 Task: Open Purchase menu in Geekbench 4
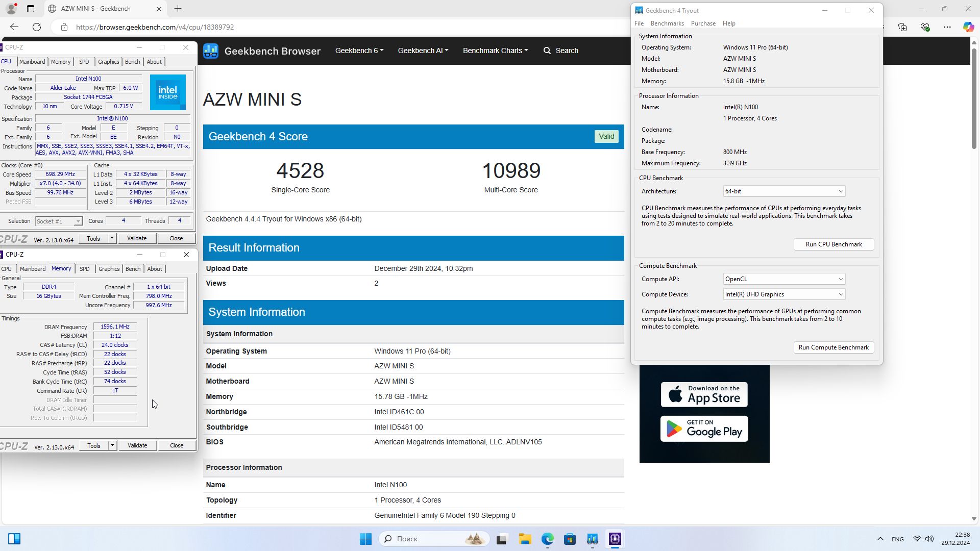pyautogui.click(x=703, y=23)
